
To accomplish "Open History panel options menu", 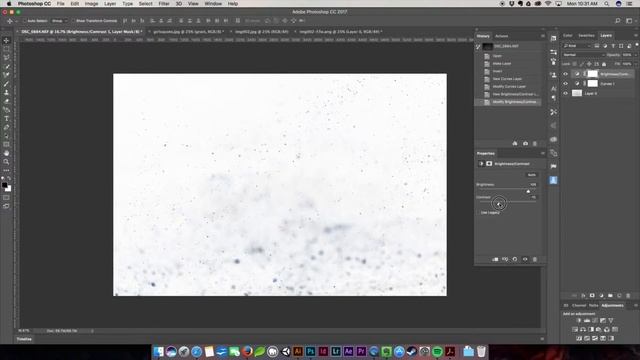I will click(542, 36).
